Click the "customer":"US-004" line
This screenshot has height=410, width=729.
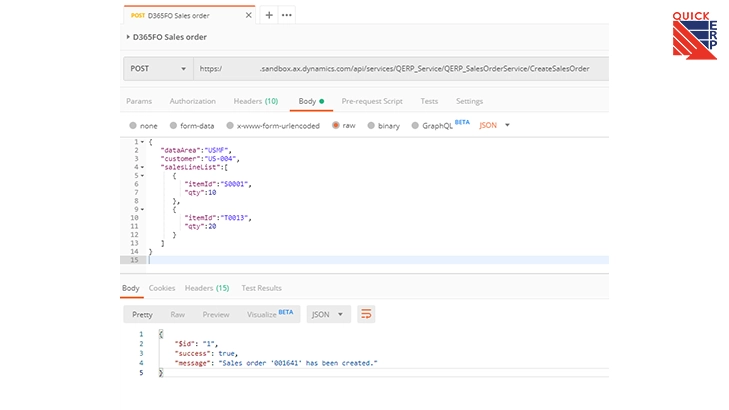[x=200, y=159]
